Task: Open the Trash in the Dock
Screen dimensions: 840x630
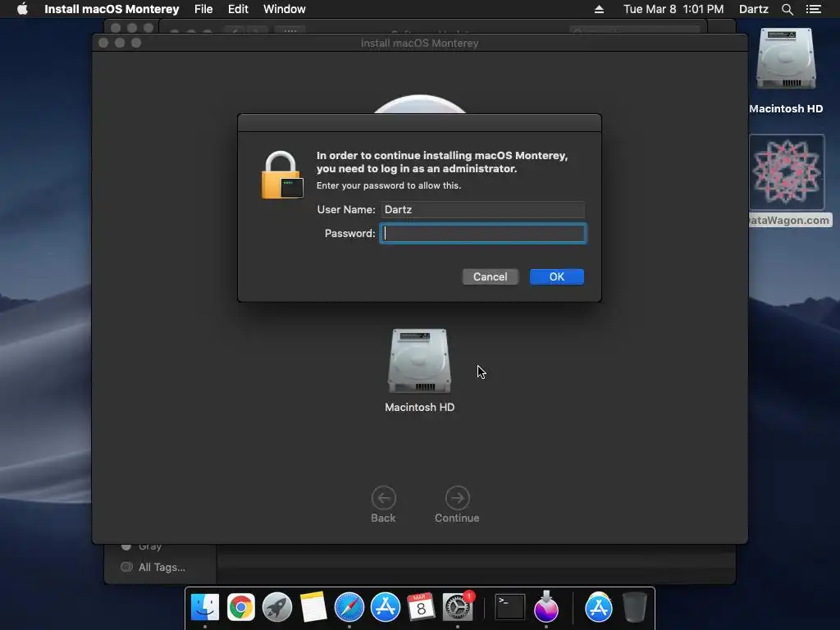Action: pyautogui.click(x=635, y=607)
